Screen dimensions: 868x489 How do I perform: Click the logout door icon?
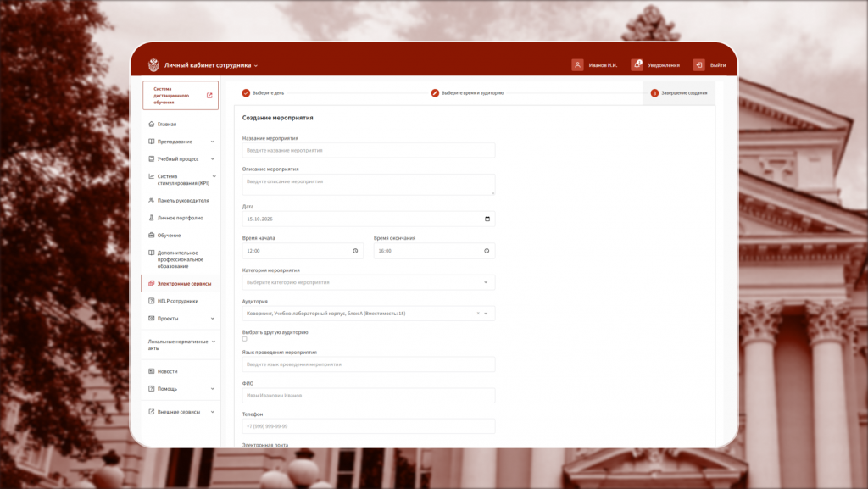coord(698,64)
